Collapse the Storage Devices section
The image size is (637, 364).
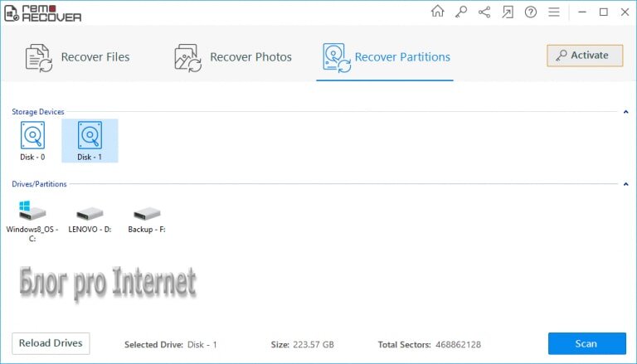click(625, 112)
